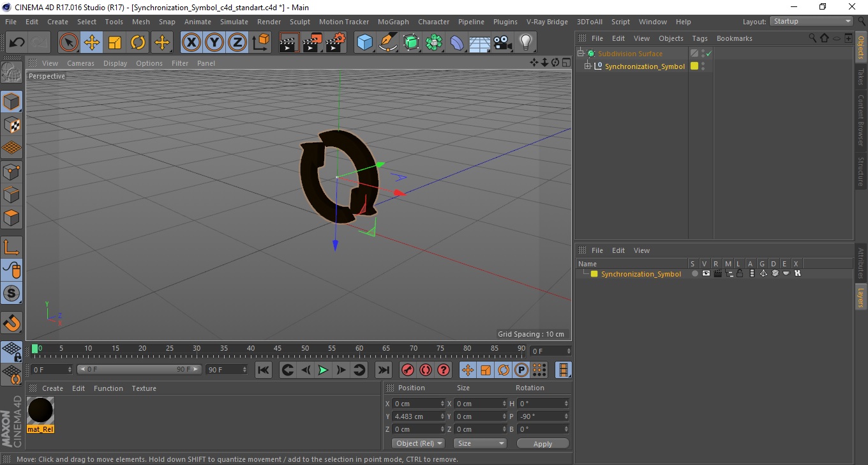Viewport: 868px width, 465px height.
Task: Add a Subdivision Surface generator
Action: 410,43
